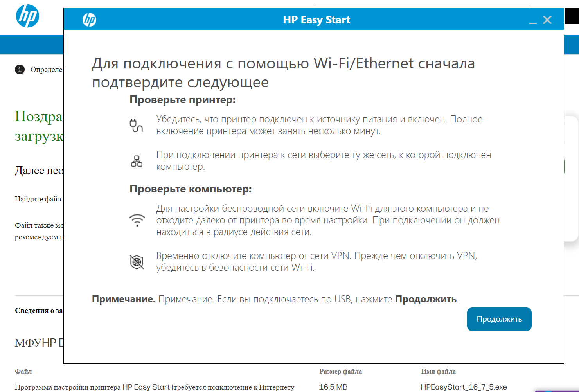The image size is (579, 392).
Task: Click text about printer power source
Action: click(319, 125)
